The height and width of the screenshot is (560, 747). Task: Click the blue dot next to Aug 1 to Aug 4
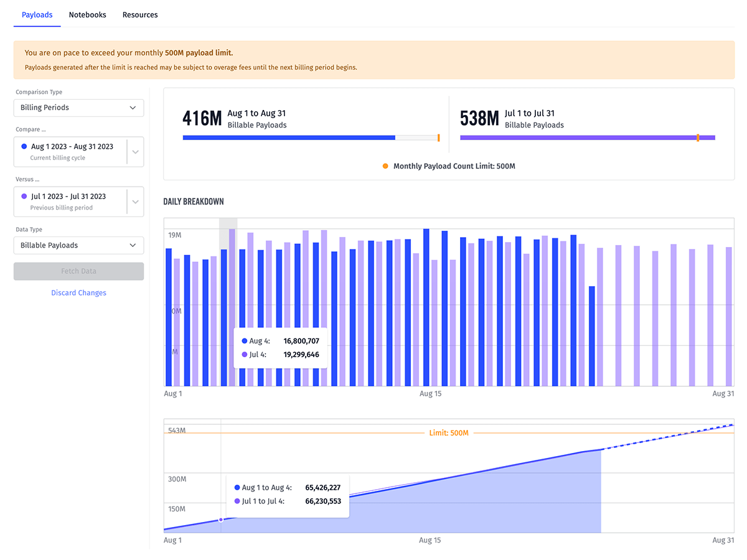tap(237, 487)
